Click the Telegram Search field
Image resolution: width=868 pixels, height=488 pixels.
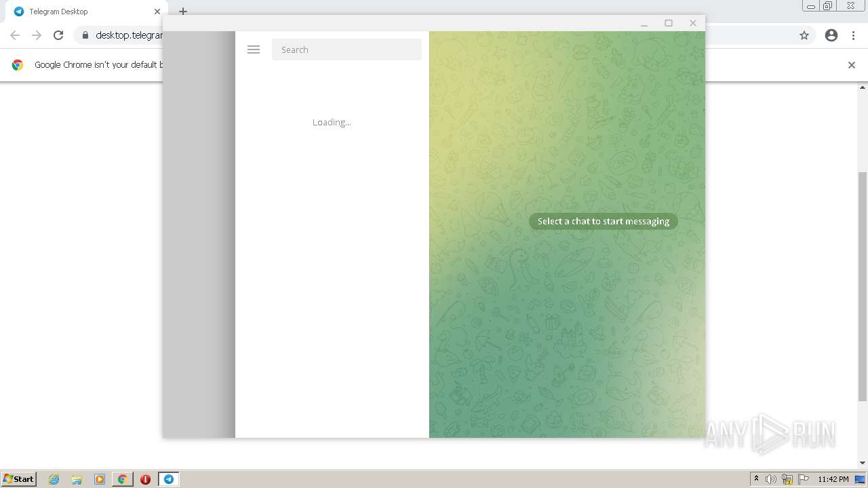347,49
